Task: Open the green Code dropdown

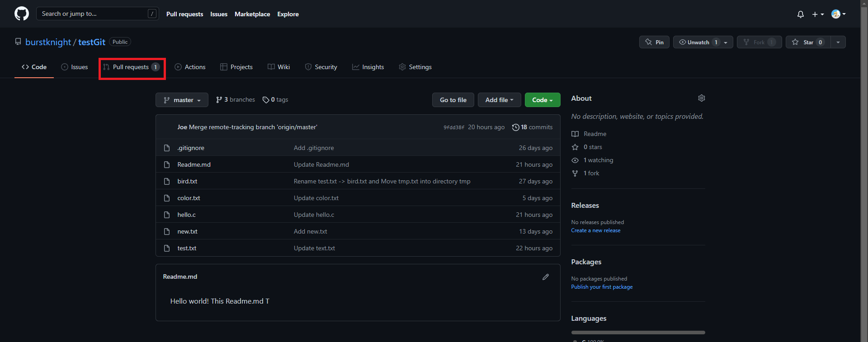Action: 542,100
